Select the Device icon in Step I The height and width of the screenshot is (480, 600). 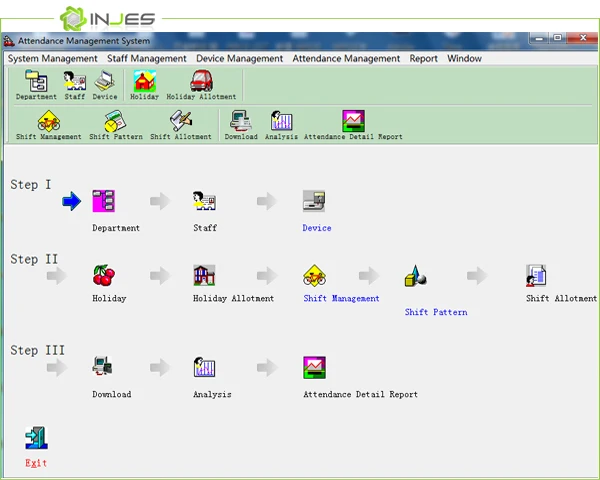pyautogui.click(x=315, y=201)
